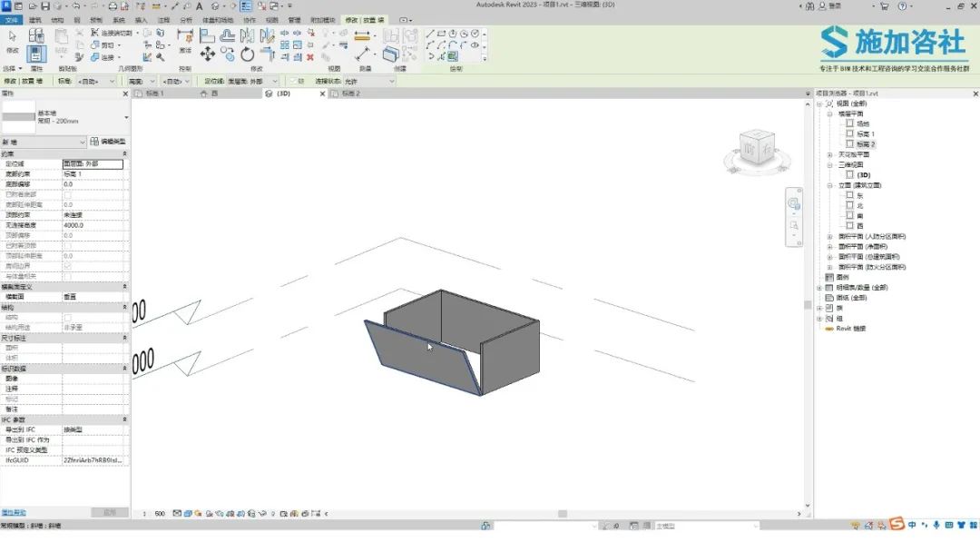Screen dimensions: 980x552
Task: Click the red Delete icon in ribbon
Action: click(x=310, y=56)
